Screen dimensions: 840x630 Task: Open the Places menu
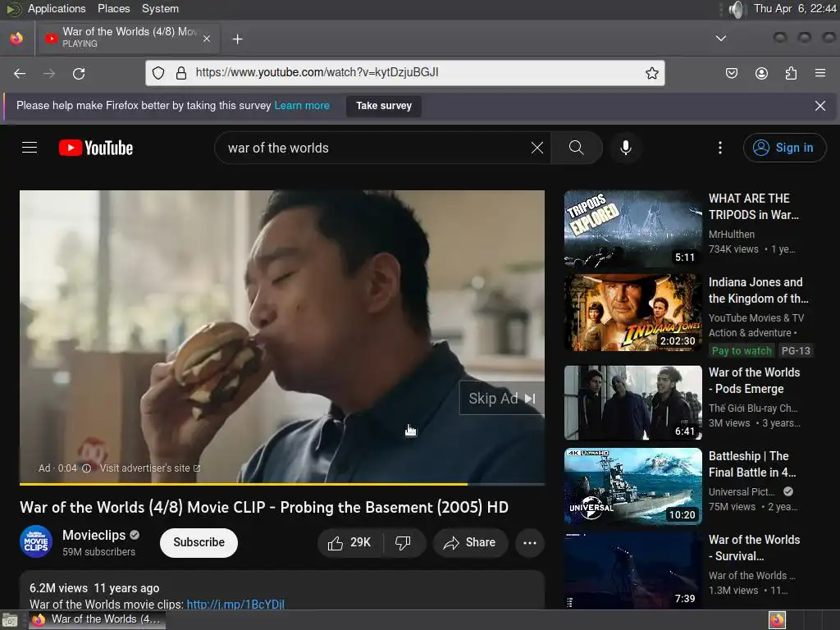(x=113, y=8)
